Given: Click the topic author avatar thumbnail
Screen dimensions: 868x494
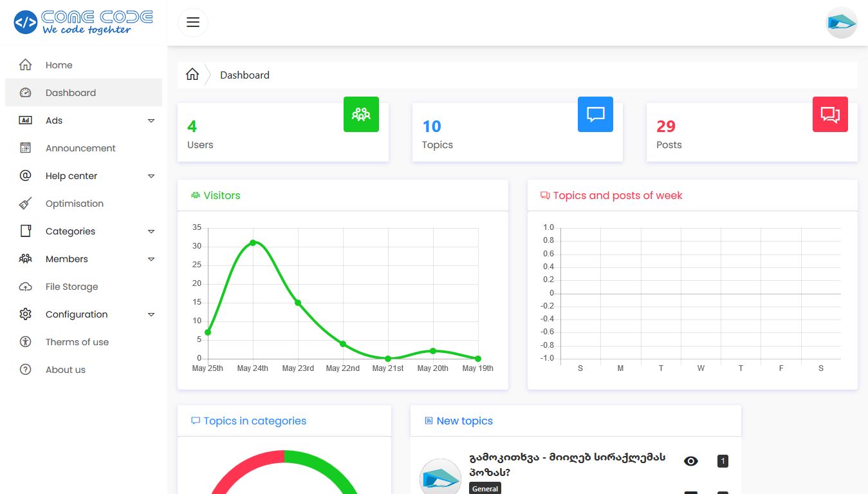Looking at the screenshot, I should pos(440,477).
